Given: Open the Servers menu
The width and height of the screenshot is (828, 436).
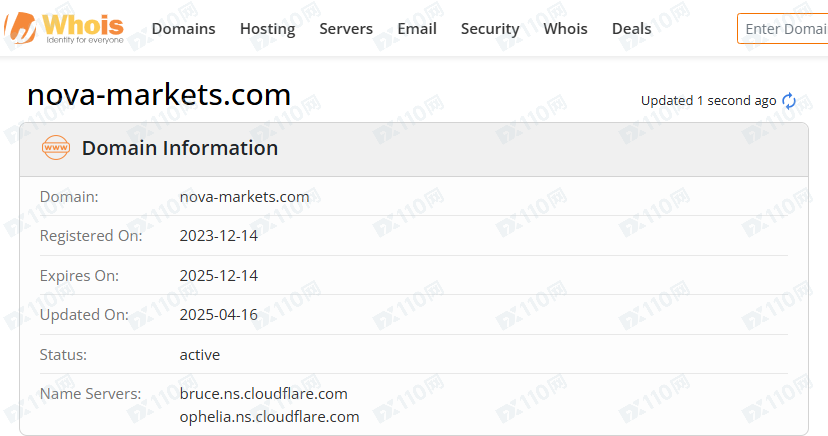Looking at the screenshot, I should point(346,29).
